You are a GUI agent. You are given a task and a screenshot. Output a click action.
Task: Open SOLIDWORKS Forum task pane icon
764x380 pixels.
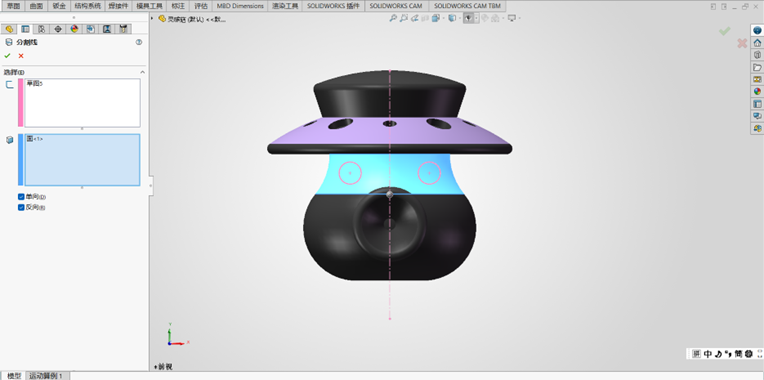coord(757,116)
